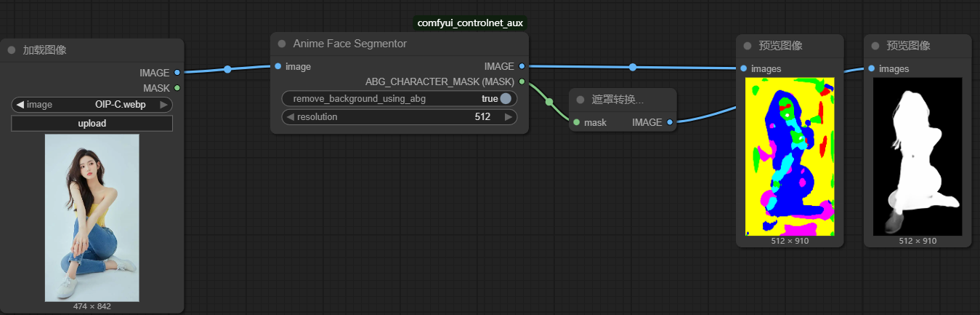This screenshot has height=315, width=980.
Task: Collapse the second 预览图像 node via its title dot
Action: point(875,46)
